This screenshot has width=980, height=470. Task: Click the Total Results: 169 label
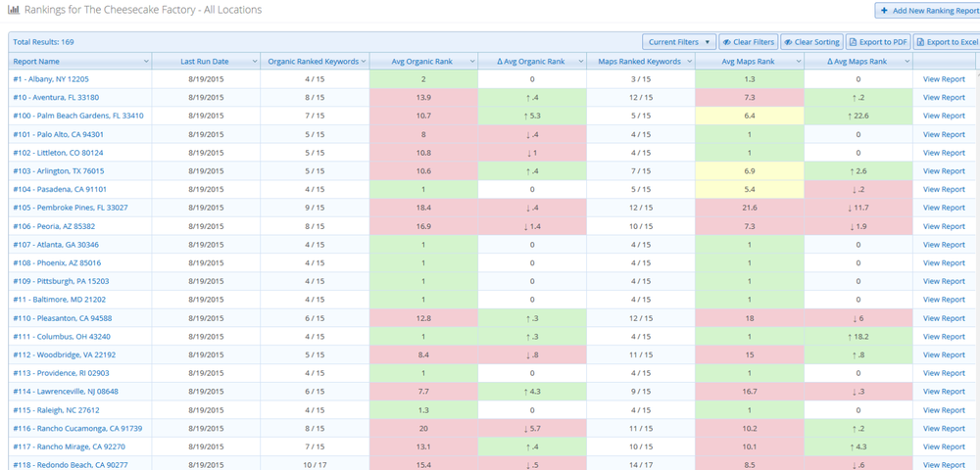[44, 42]
